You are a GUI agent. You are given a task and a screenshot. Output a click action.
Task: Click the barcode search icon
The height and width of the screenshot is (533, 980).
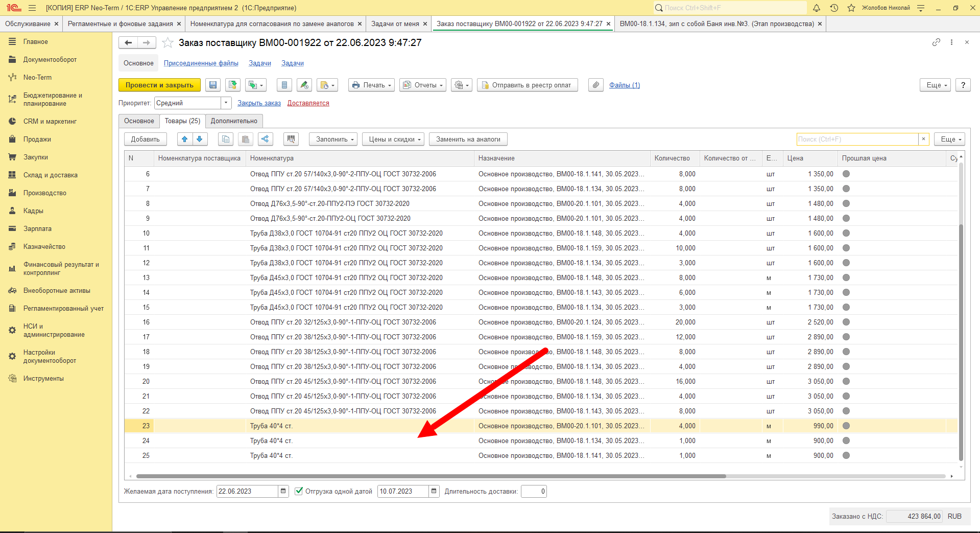pos(291,139)
